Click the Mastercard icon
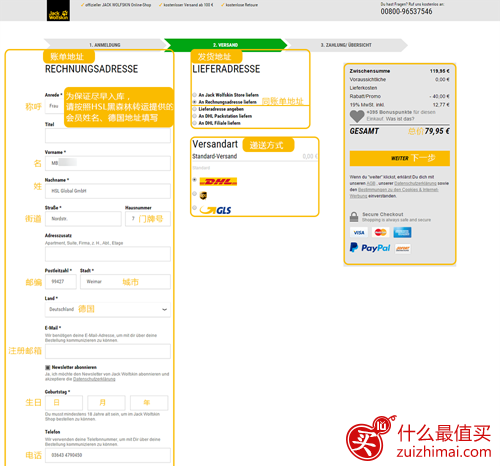The image size is (500, 466). click(x=380, y=232)
